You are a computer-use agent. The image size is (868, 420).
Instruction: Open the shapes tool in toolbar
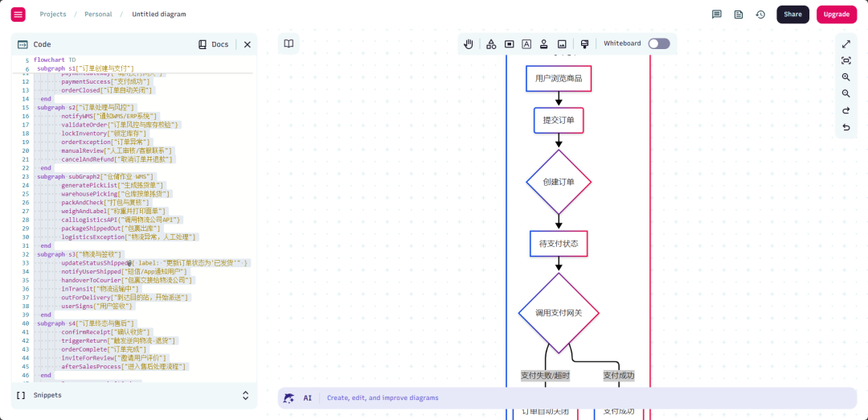coord(491,43)
